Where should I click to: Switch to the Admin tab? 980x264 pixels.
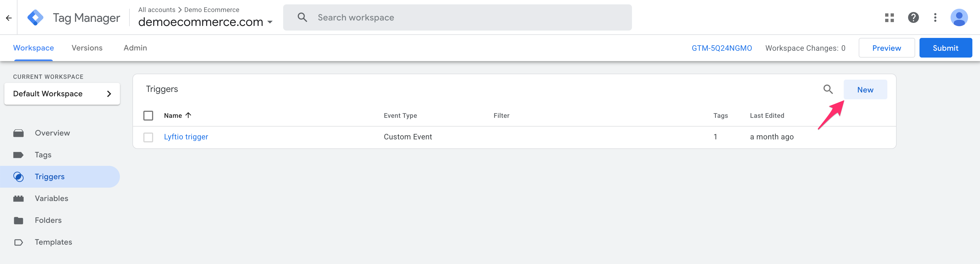135,48
